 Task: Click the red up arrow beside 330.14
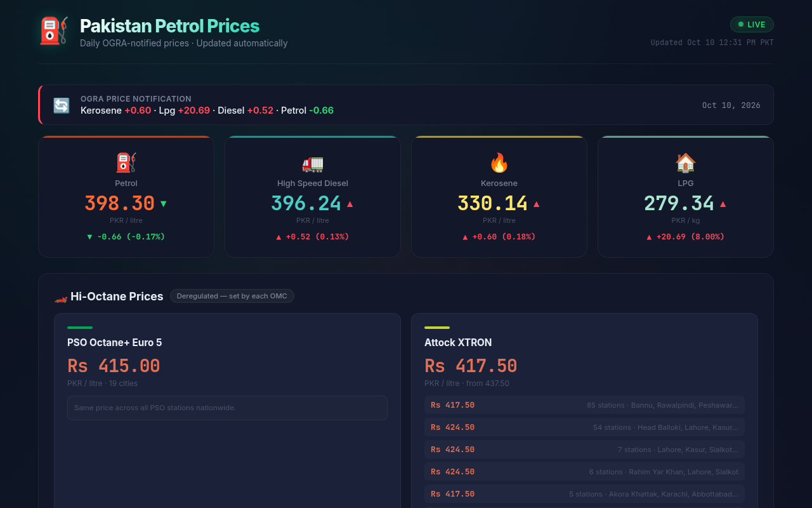537,204
